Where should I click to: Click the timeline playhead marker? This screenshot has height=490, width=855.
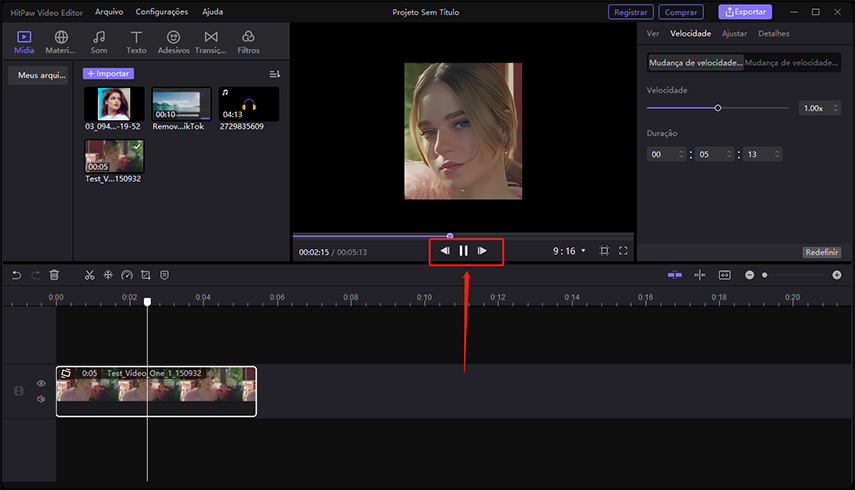click(147, 301)
